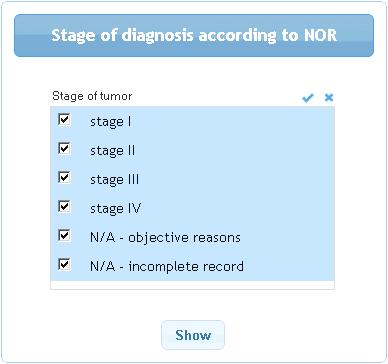
Task: Click the empty white row below the list
Action: pos(192,285)
